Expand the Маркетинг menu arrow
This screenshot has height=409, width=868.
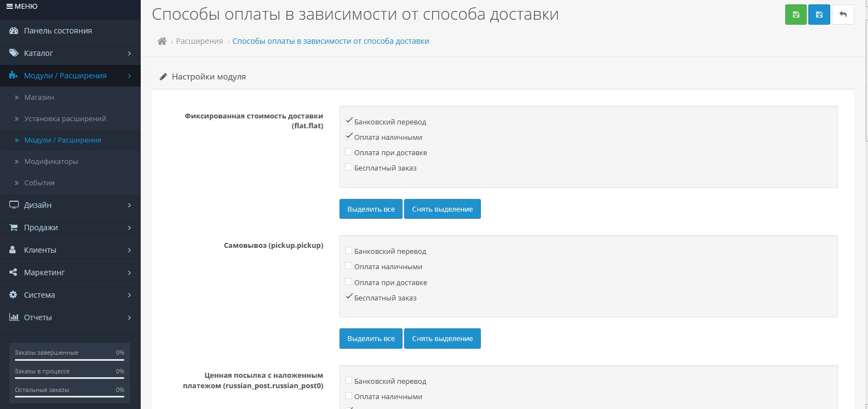(129, 272)
